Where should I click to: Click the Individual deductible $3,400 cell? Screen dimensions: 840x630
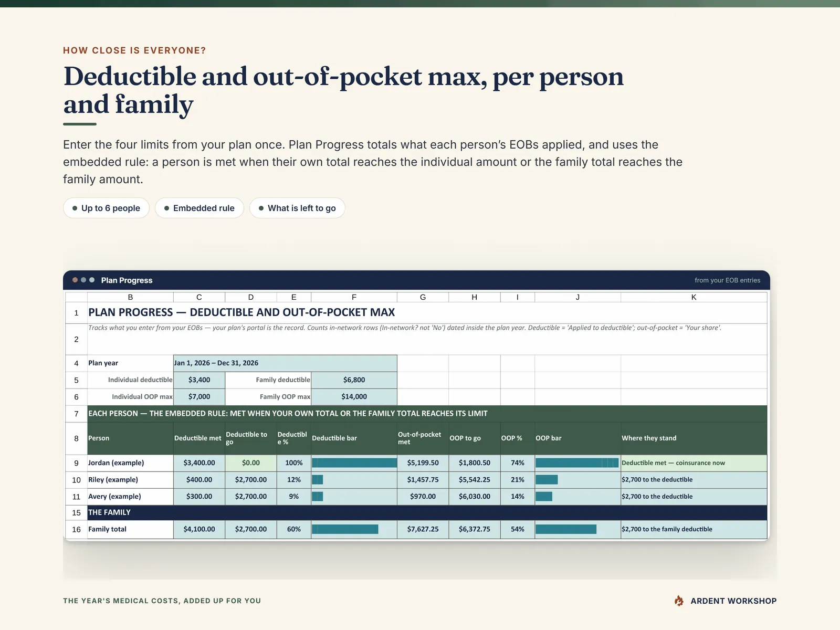[199, 380]
